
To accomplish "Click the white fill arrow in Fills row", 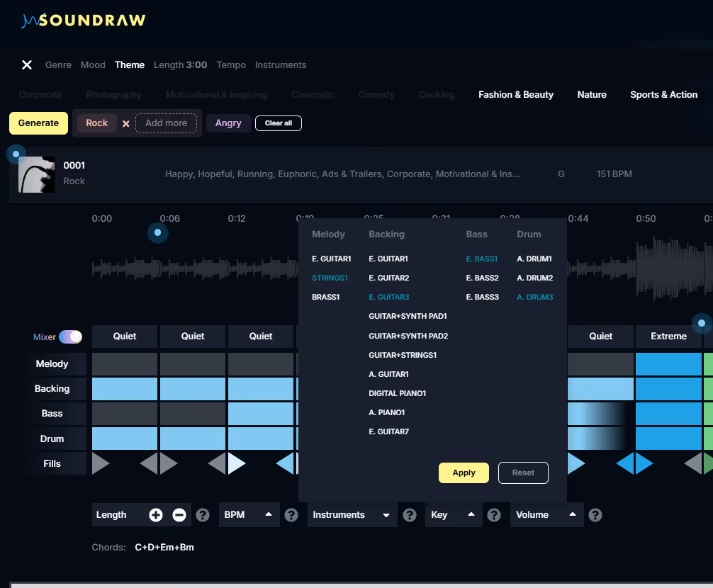I will (x=237, y=463).
